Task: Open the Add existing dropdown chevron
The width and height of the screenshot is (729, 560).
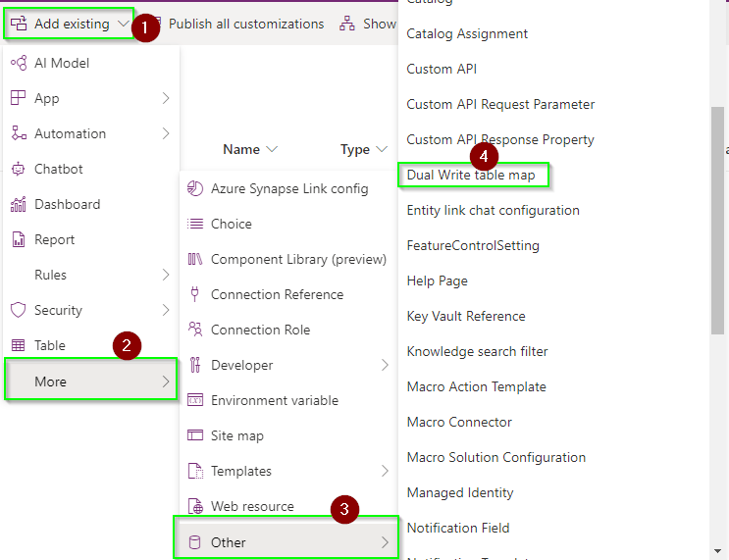Action: pos(124,24)
